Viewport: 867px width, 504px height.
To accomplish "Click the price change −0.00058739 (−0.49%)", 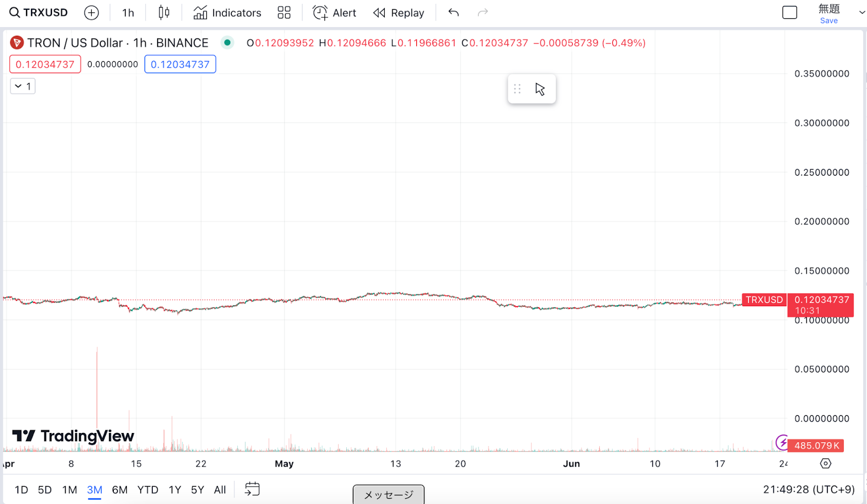I will (x=589, y=43).
